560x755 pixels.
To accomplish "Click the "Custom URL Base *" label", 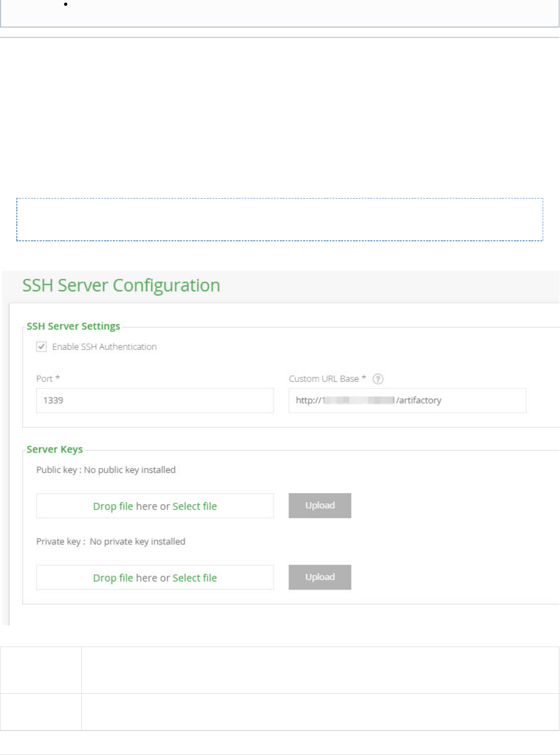I will coord(327,379).
